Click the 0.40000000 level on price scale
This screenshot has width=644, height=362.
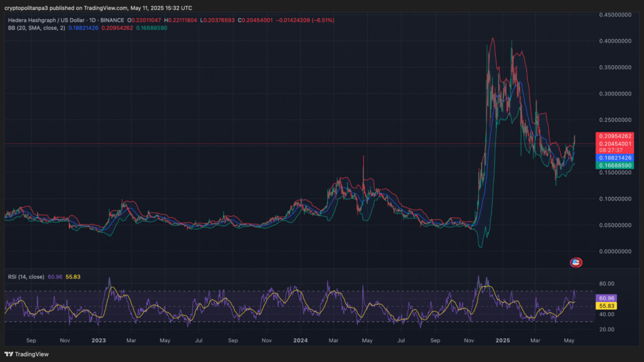coord(614,41)
